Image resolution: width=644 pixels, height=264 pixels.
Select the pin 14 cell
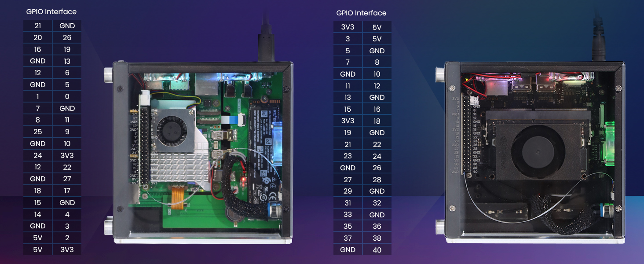38,214
